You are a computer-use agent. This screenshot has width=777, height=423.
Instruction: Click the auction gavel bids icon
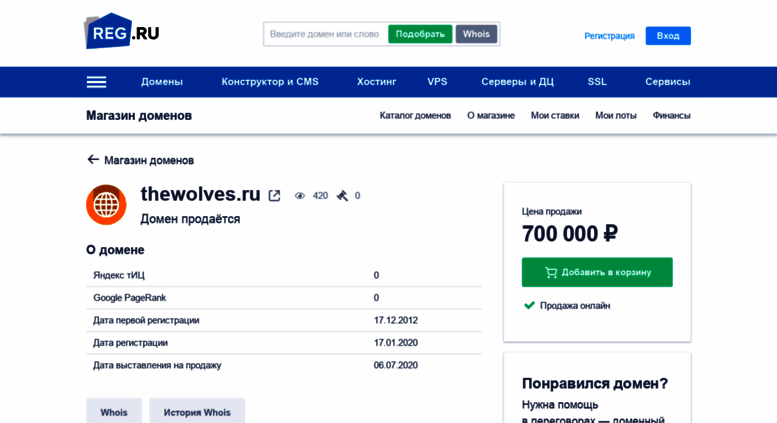[x=342, y=196]
